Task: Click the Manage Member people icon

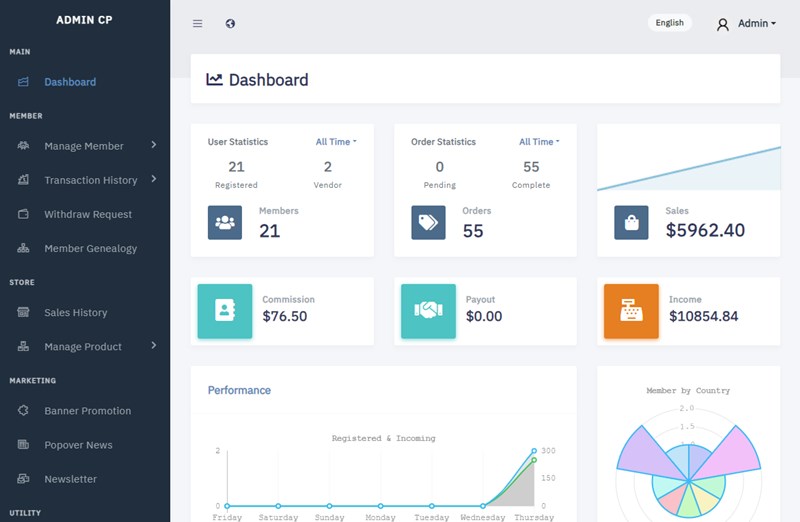Action: coord(23,145)
